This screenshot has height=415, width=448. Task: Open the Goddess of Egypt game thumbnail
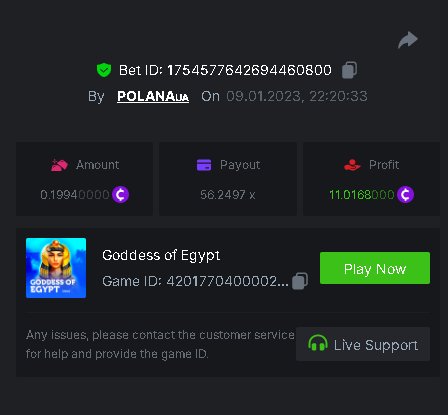tap(56, 268)
